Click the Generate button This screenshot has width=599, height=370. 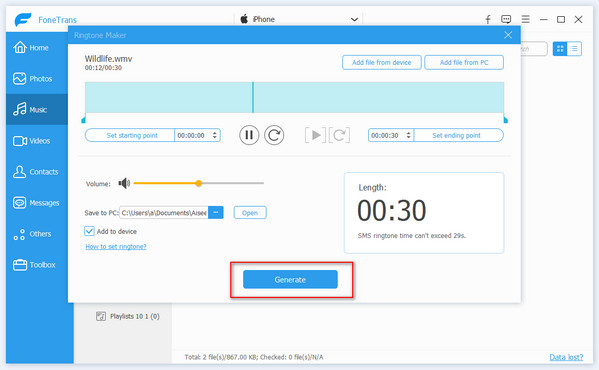290,280
